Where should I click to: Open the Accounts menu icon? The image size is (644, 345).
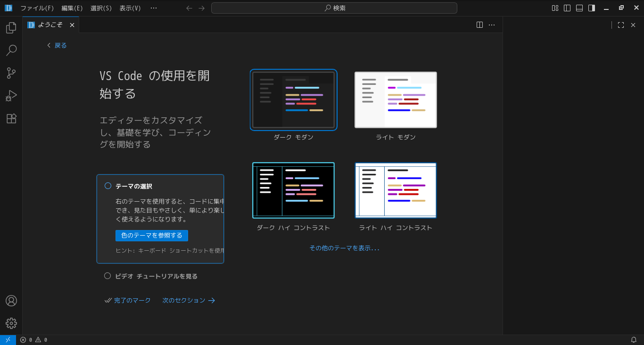pos(11,301)
